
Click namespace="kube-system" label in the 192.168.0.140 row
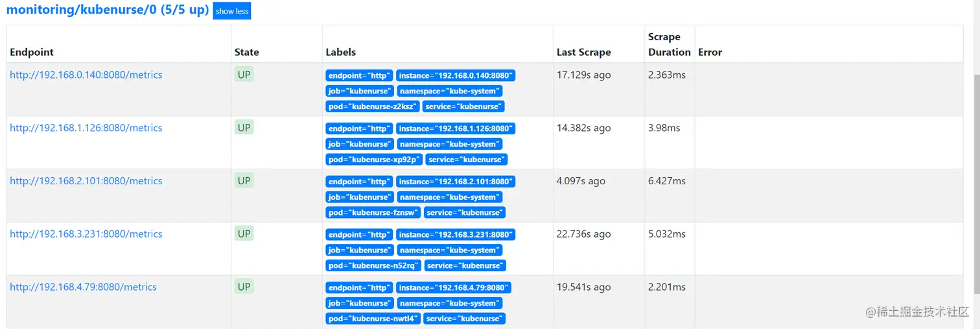449,91
